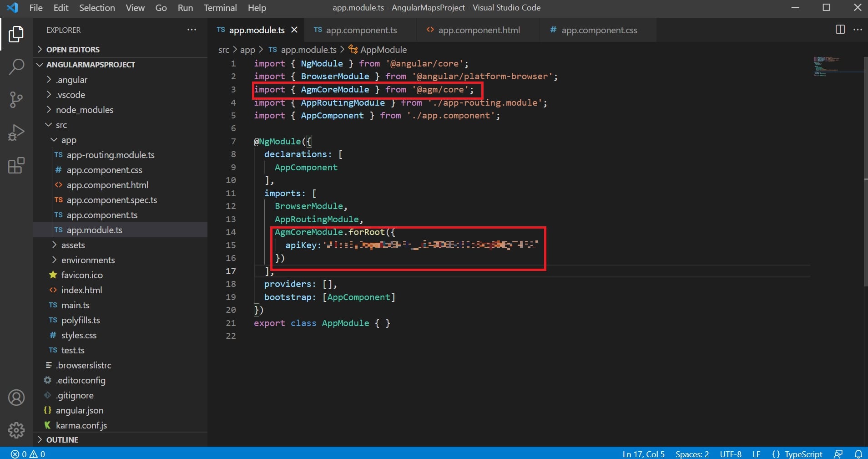Select TypeScript language mode in status bar
This screenshot has height=459, width=868.
point(803,454)
